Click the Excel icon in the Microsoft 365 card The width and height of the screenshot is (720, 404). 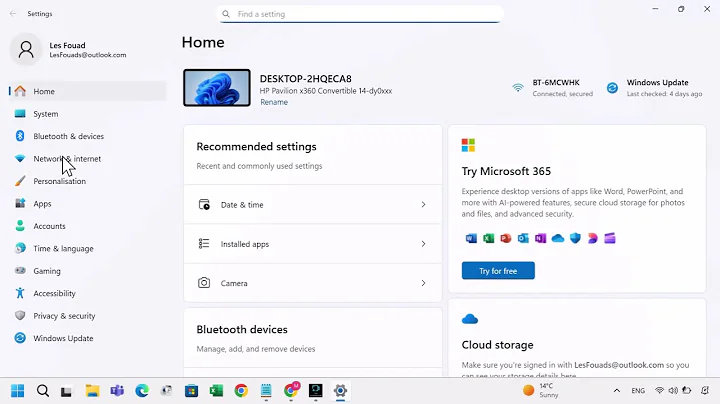coord(489,238)
